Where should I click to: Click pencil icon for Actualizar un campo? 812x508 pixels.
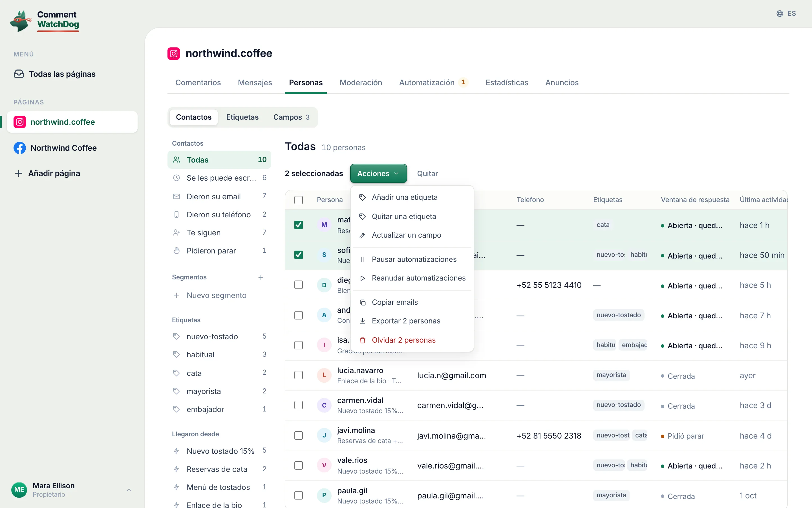click(x=362, y=235)
